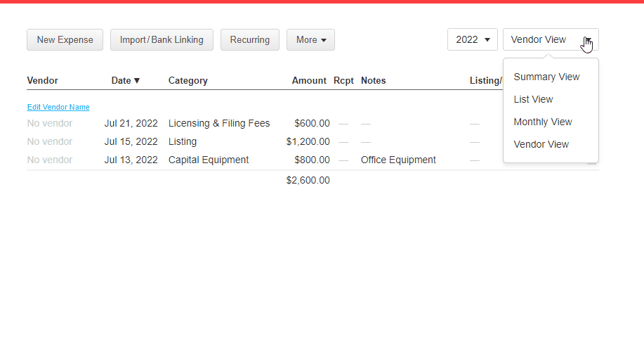This screenshot has width=644, height=339.
Task: Sort by the Category column header
Action: [x=188, y=81]
